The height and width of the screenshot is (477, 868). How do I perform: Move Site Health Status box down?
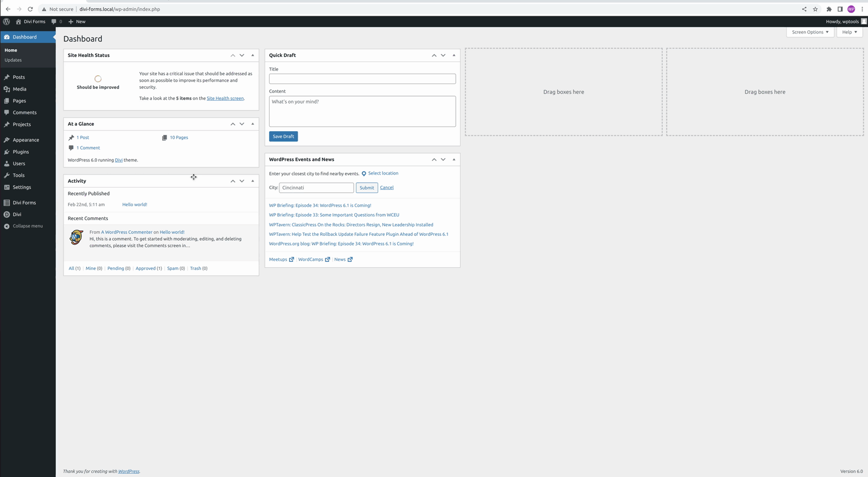(x=242, y=55)
